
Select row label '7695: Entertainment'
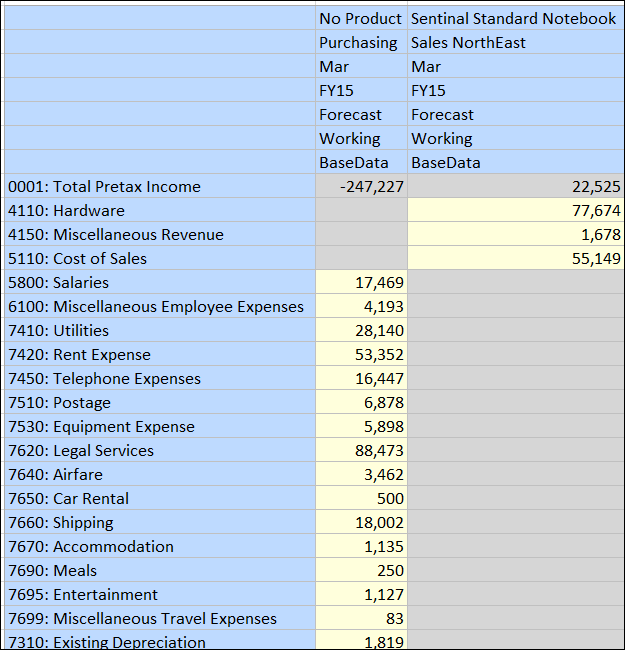[160, 595]
